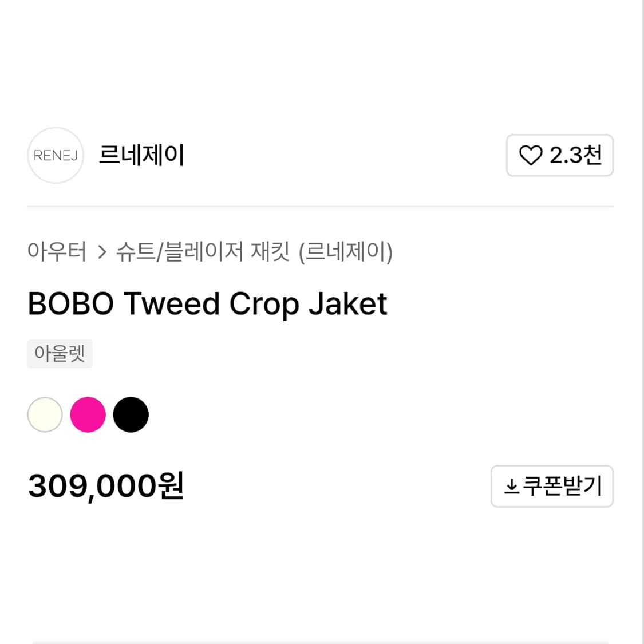Screen dimensions: 644x644
Task: Tap the 309,000원 price text
Action: (x=106, y=486)
